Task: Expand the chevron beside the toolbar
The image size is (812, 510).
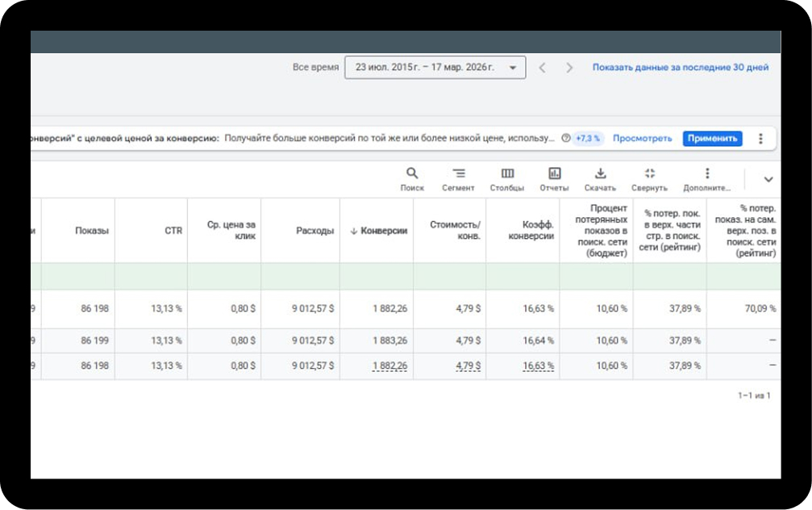Action: 768,179
